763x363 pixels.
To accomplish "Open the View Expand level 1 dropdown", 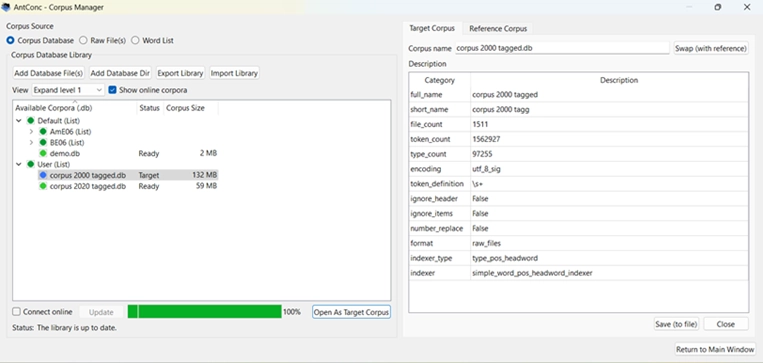I will [68, 90].
